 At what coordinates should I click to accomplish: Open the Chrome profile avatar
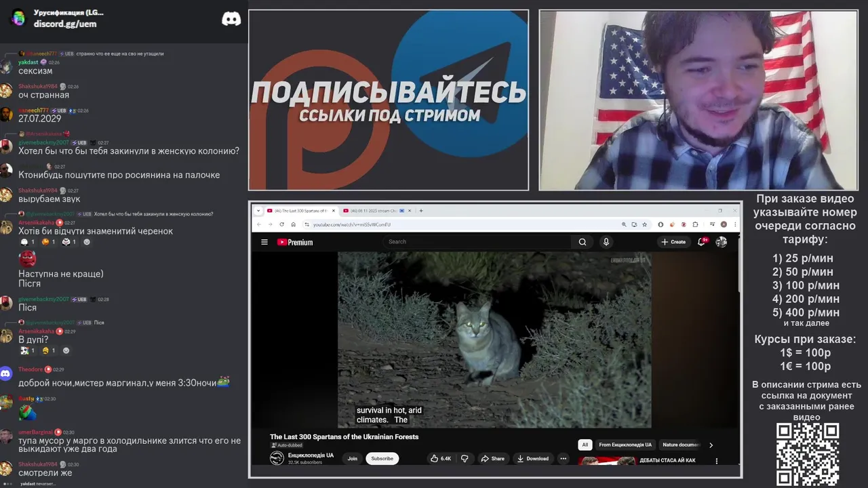click(724, 224)
